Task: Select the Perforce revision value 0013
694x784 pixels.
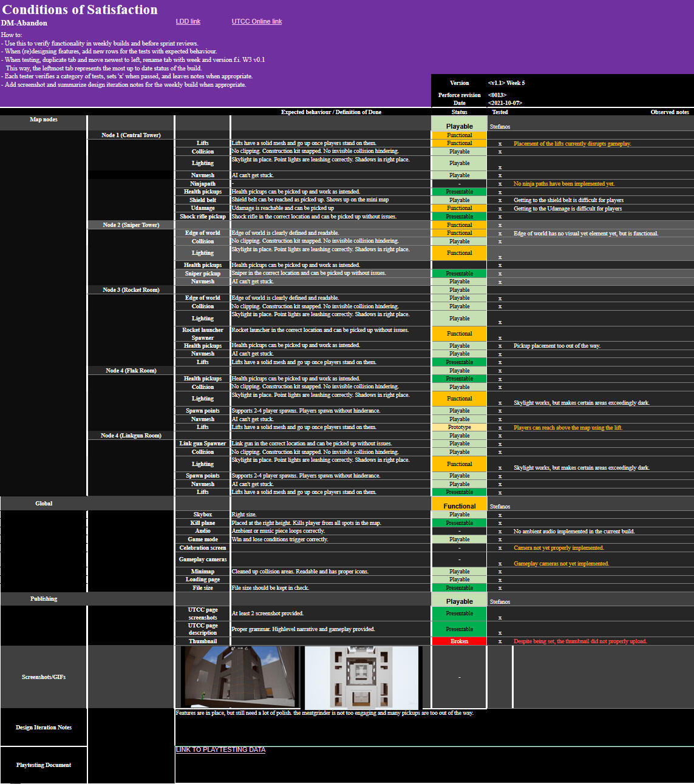Action: (497, 95)
